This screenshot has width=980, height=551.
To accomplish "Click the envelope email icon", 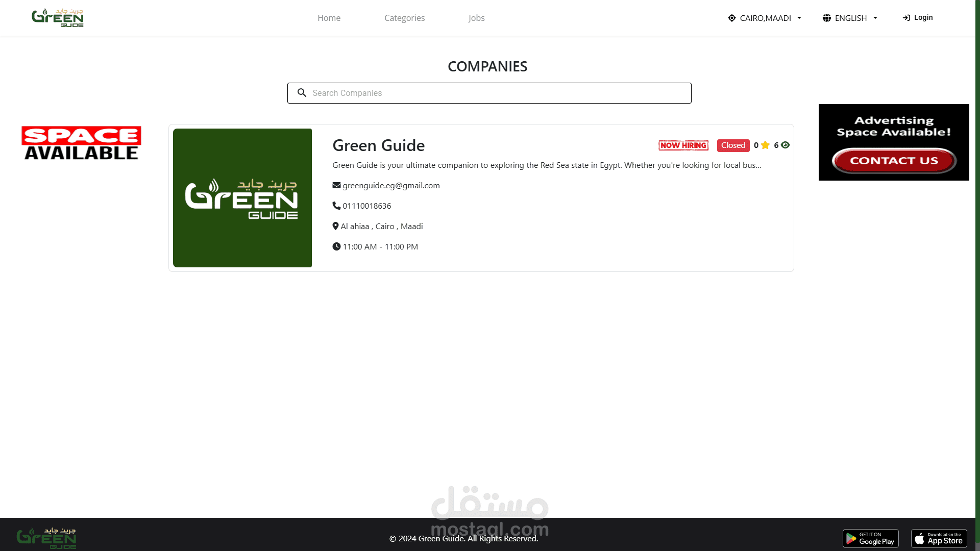I will (336, 185).
